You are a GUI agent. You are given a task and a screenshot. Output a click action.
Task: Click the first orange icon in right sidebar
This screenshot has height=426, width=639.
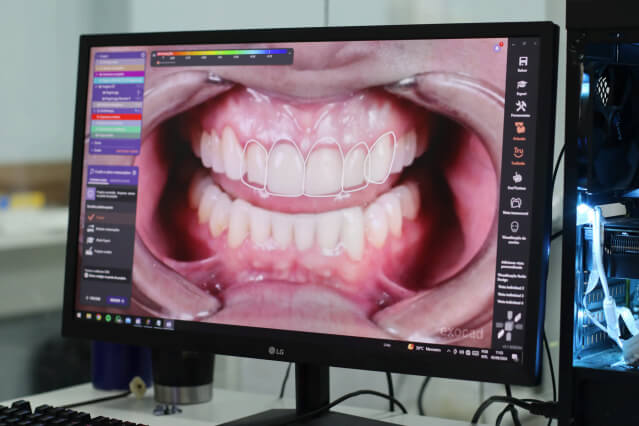(521, 132)
